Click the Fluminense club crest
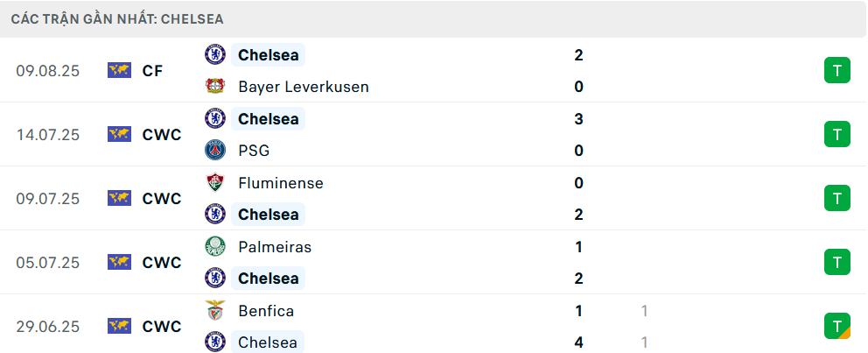This screenshot has width=868, height=353. click(214, 183)
